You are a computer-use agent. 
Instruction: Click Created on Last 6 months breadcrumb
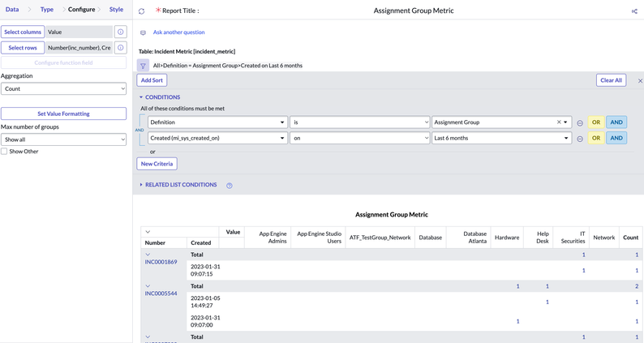click(272, 66)
